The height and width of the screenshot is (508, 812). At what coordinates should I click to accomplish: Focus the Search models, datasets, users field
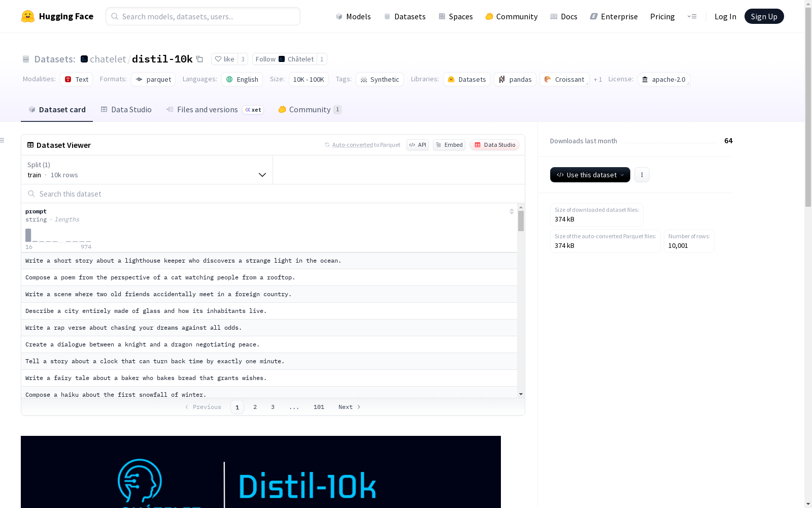[x=203, y=16]
